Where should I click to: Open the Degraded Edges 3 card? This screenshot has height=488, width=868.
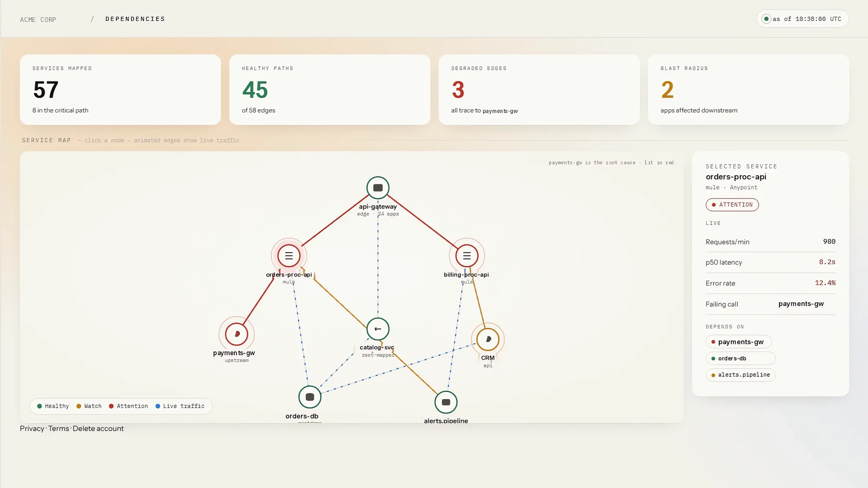coord(539,90)
